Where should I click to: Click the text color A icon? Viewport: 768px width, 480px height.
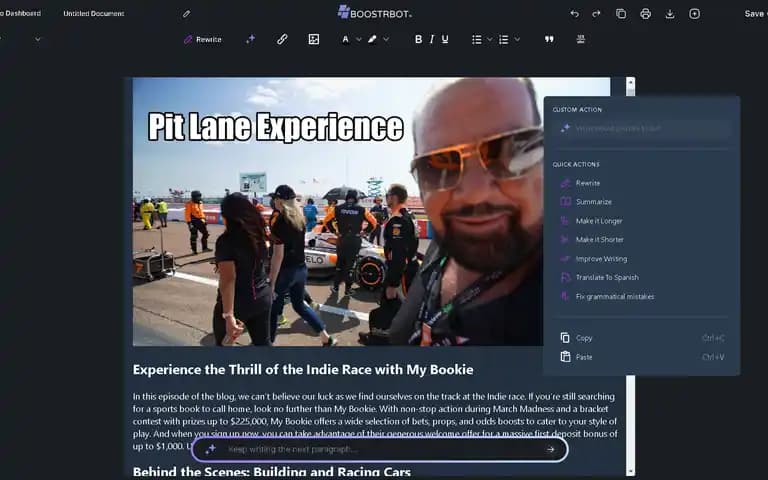click(x=346, y=39)
